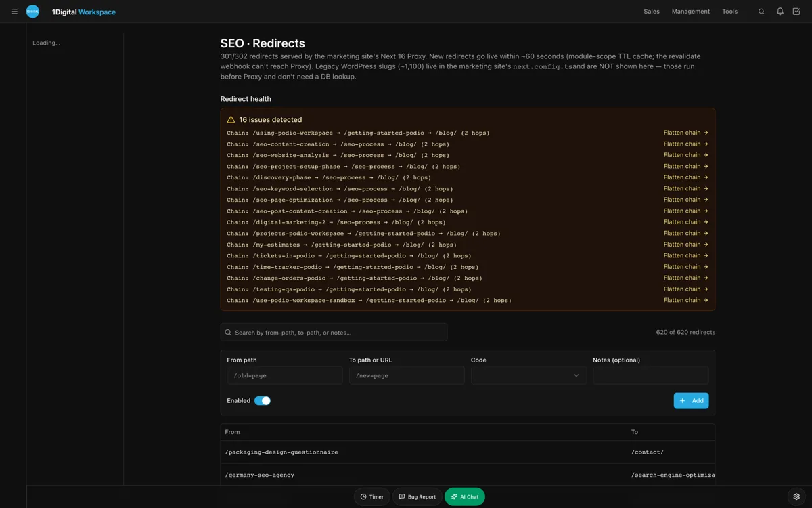Flatten chain for /tickets-in-podio
Viewport: 812px width, 508px height.
(x=685, y=255)
